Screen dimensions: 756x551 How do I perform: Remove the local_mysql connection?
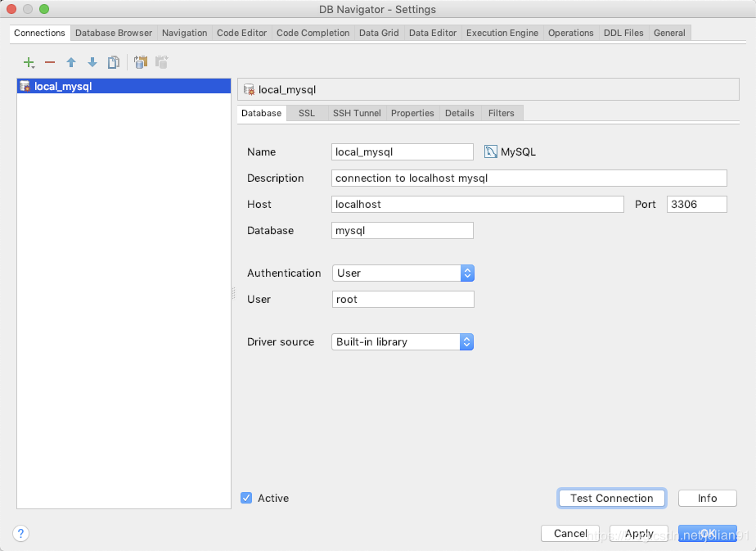click(x=50, y=62)
